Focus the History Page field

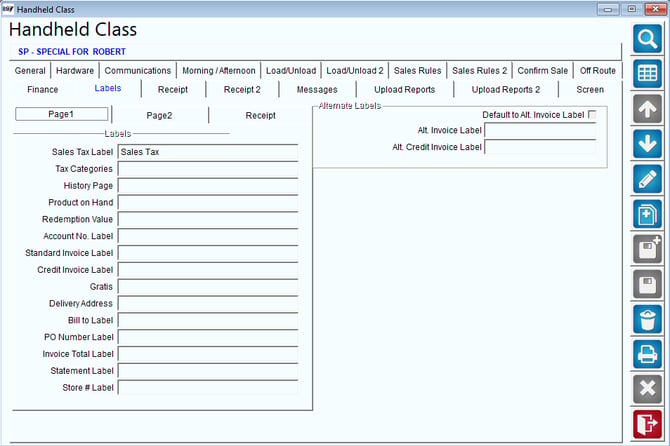208,186
